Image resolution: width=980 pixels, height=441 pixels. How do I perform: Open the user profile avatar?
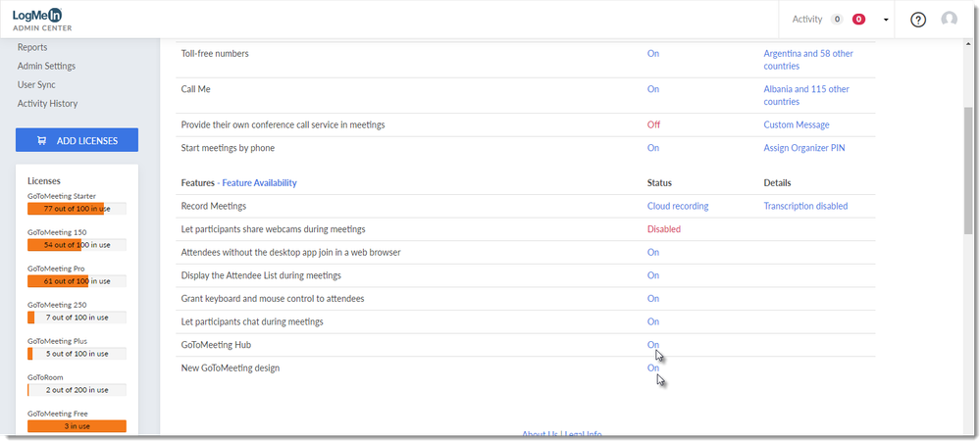click(x=949, y=20)
